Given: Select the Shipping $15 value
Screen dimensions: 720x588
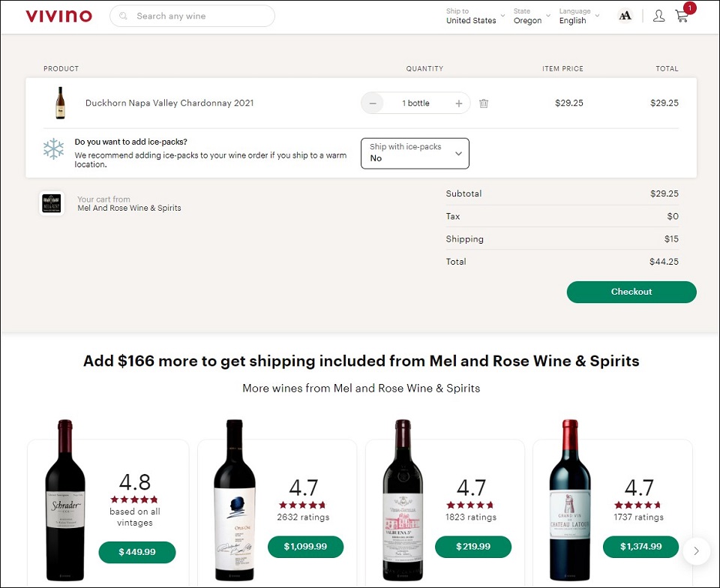Looking at the screenshot, I should click(x=671, y=239).
